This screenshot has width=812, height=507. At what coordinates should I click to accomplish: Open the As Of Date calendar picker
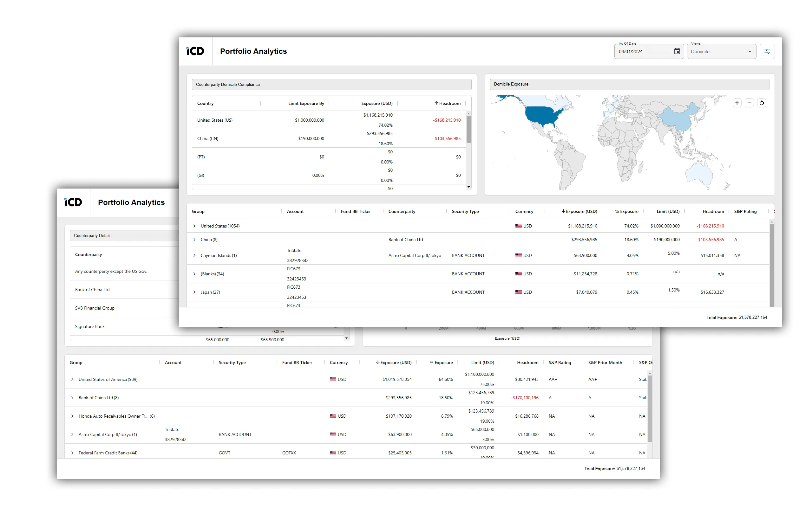(x=677, y=51)
